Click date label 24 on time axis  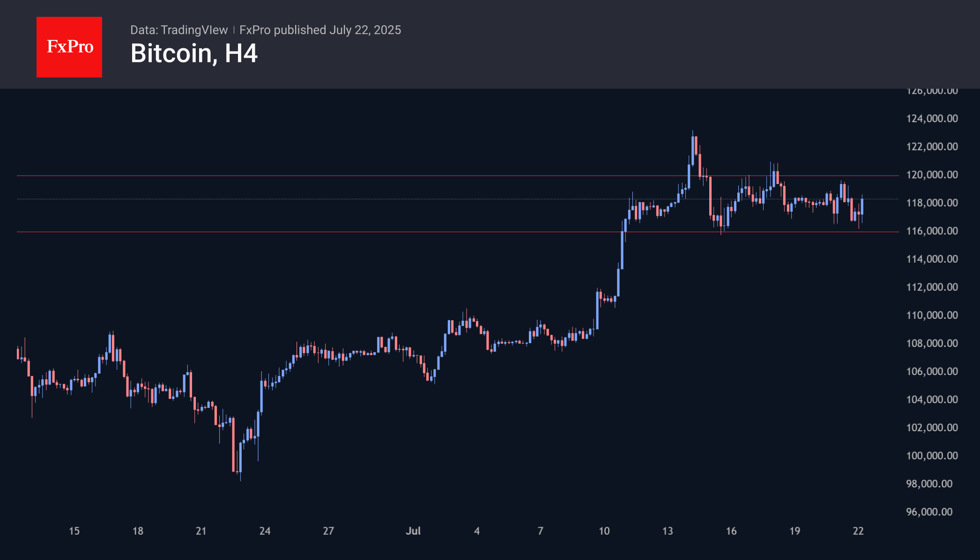[x=265, y=531]
